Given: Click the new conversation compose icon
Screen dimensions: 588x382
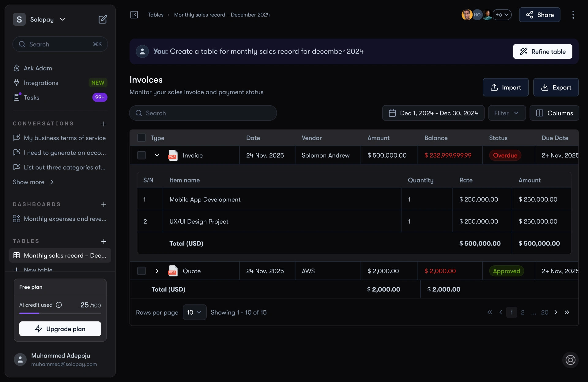Looking at the screenshot, I should 103,19.
